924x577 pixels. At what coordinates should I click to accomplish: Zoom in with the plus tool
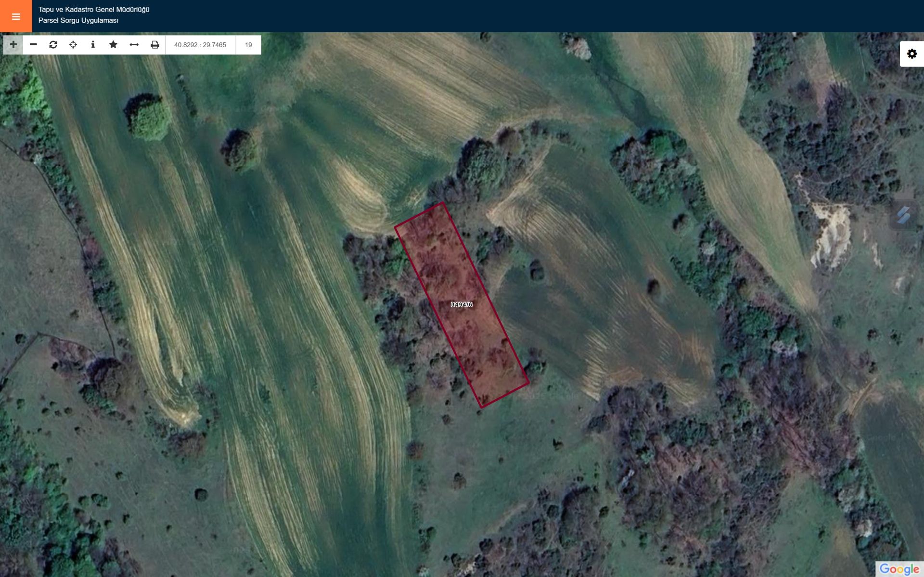point(13,45)
